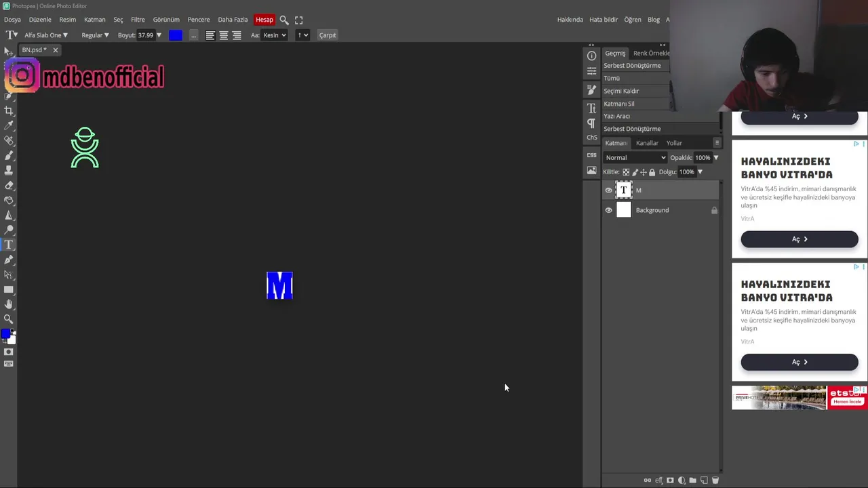Switch to the Yollar tab
868x488 pixels.
coord(674,143)
